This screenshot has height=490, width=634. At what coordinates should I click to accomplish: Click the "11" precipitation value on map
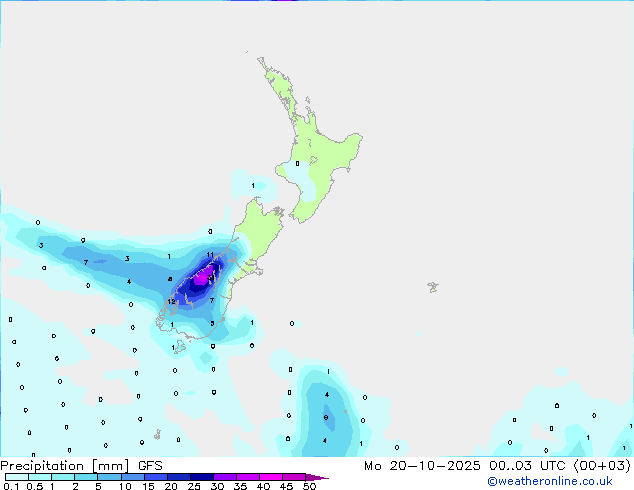pos(210,255)
